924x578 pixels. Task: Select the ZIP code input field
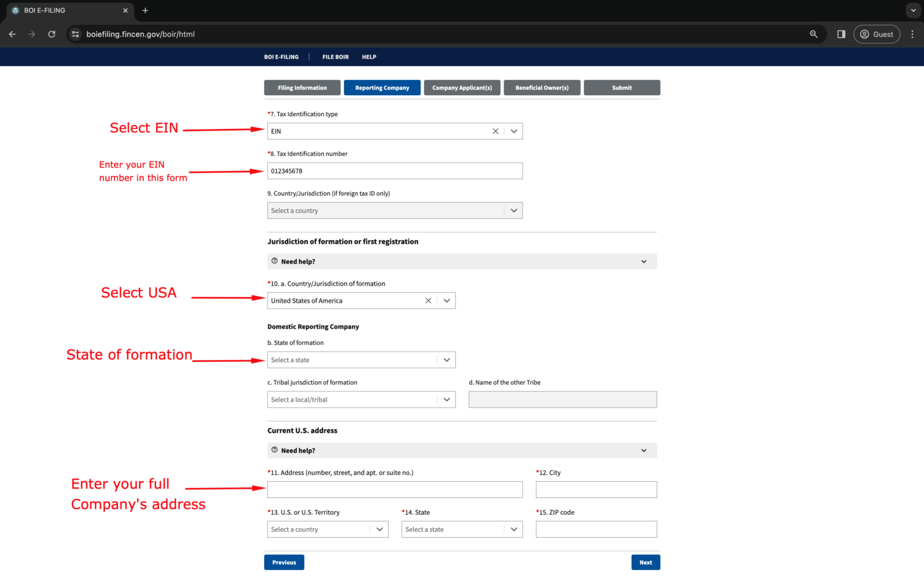596,529
